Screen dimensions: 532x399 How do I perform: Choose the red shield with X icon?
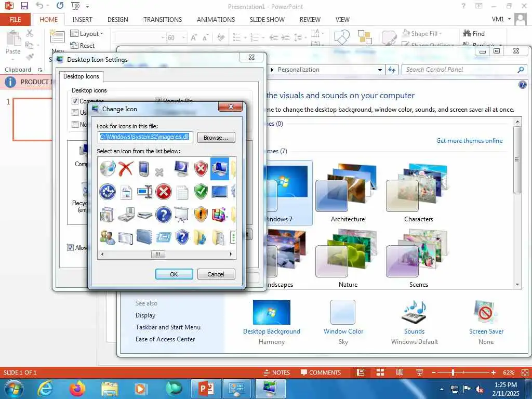pyautogui.click(x=201, y=169)
